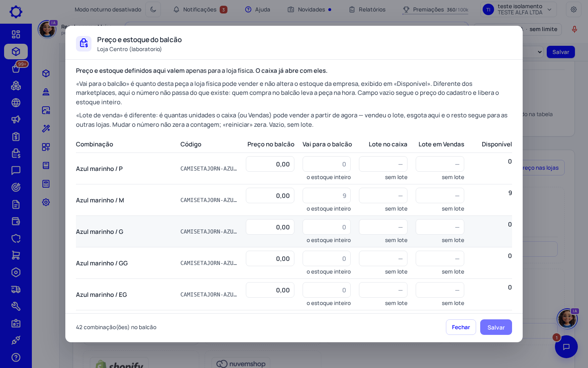The width and height of the screenshot is (588, 368).
Task: Click Disponível value 9 for Azul marinho / M
Action: tap(510, 193)
